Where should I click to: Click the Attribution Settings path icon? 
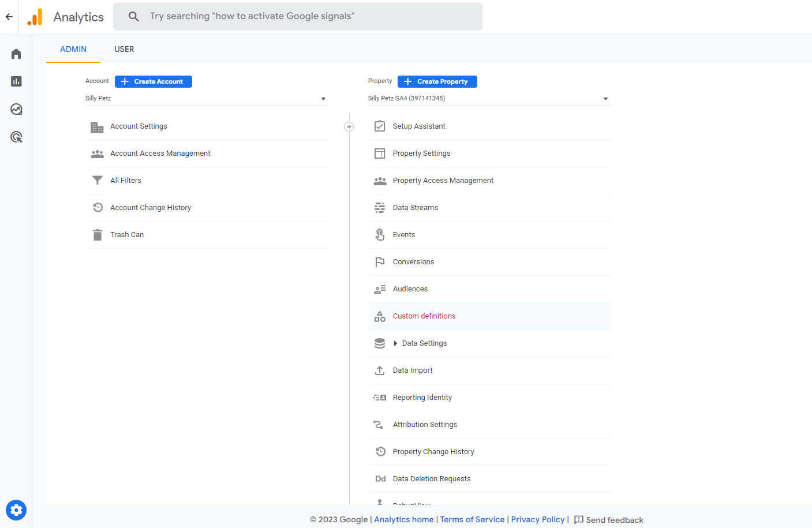[x=379, y=425]
